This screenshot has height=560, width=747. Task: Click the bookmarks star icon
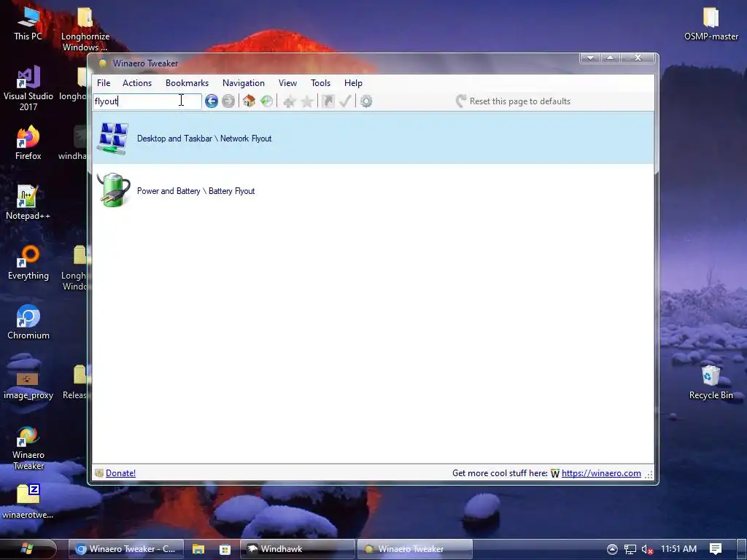pos(307,101)
